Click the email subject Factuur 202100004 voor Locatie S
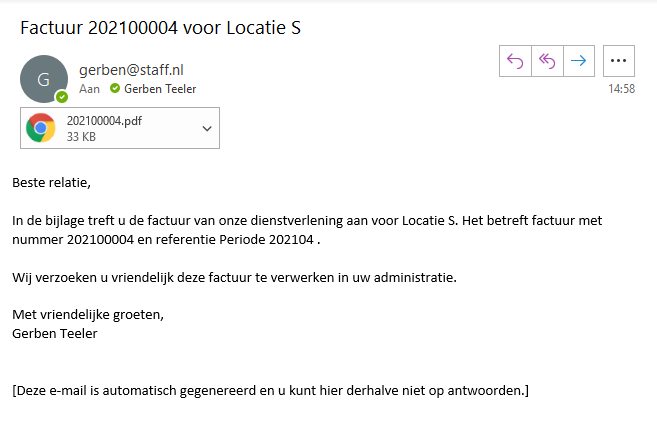This screenshot has height=430, width=657. [160, 28]
